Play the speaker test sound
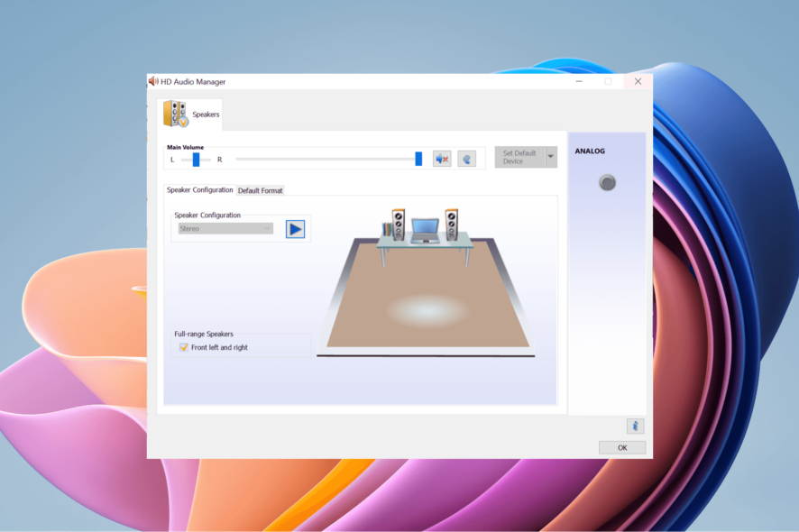799x532 pixels. point(295,229)
